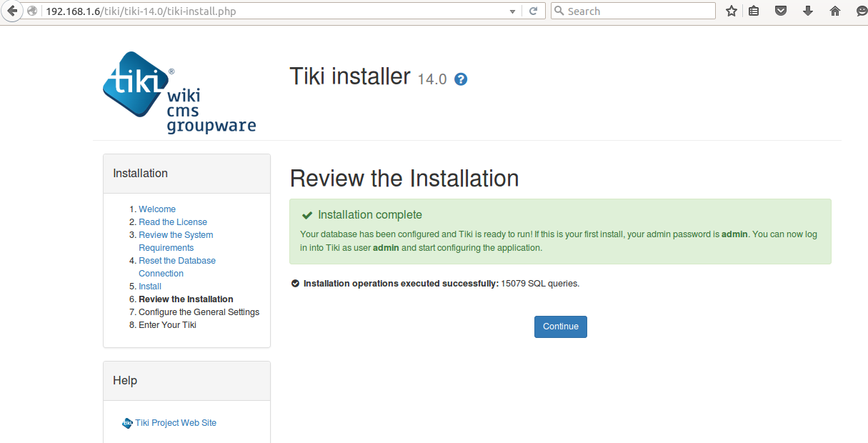868x443 pixels.
Task: Show bookmarks list icon
Action: pos(754,11)
